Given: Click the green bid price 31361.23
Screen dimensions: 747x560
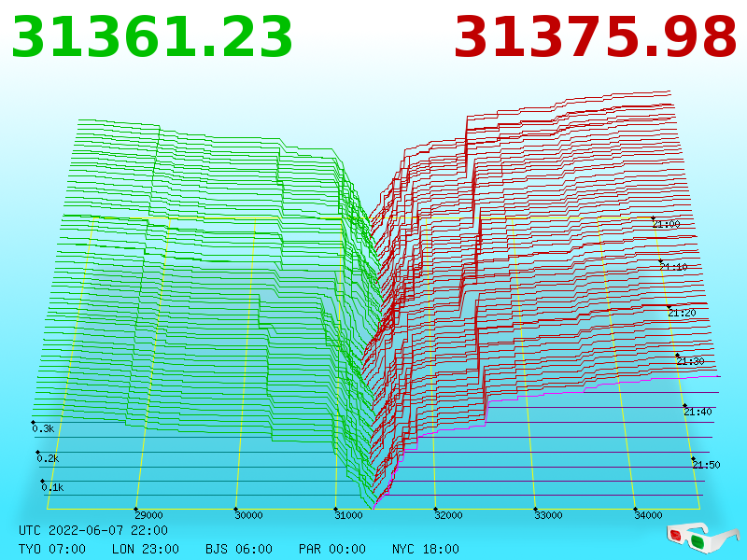Looking at the screenshot, I should [151, 37].
